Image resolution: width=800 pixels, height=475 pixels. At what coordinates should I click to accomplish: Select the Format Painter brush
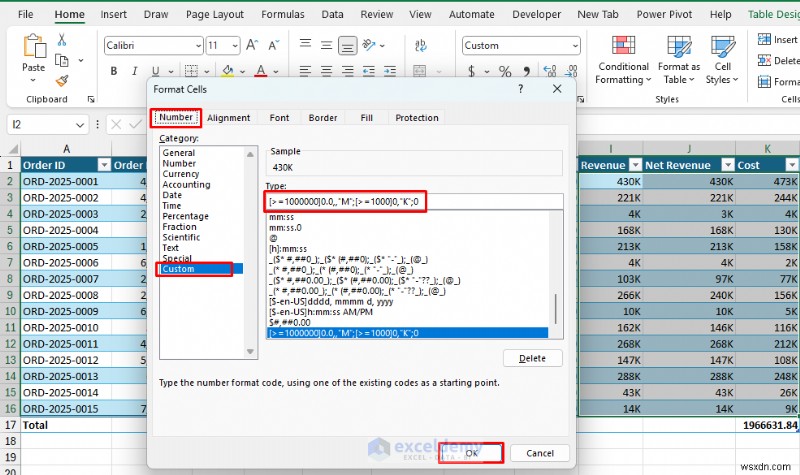(62, 80)
